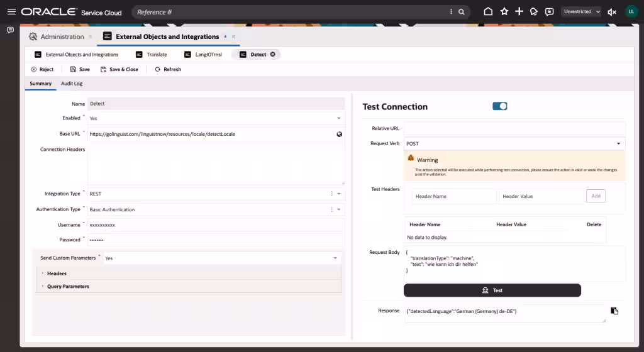Open the Enabled dropdown

tap(338, 118)
